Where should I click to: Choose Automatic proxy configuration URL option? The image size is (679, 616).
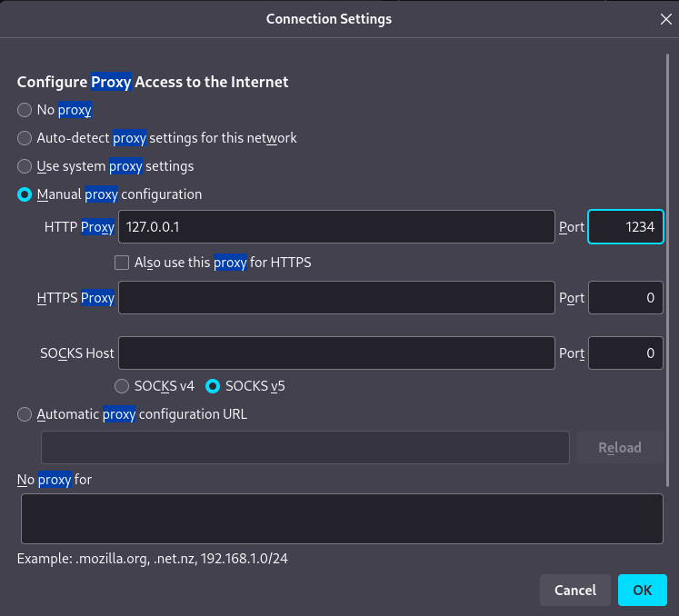click(25, 414)
